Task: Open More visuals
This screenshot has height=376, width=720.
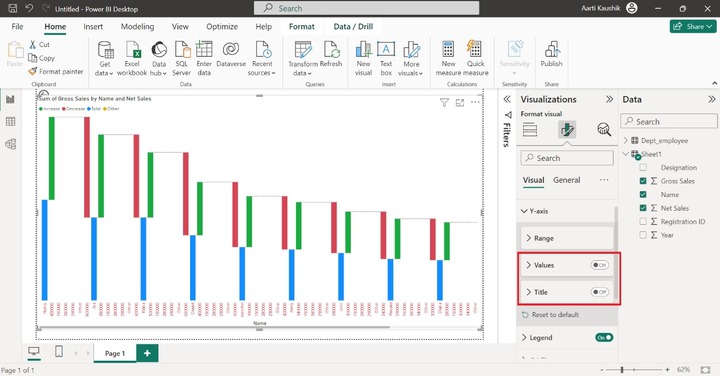Action: point(411,58)
